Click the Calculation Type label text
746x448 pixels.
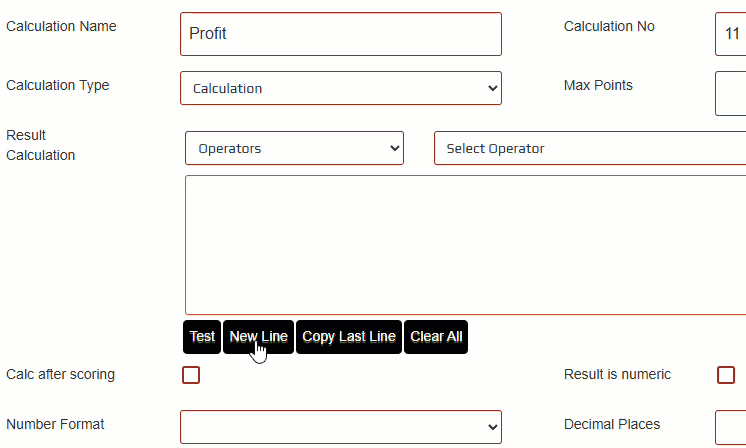57,85
